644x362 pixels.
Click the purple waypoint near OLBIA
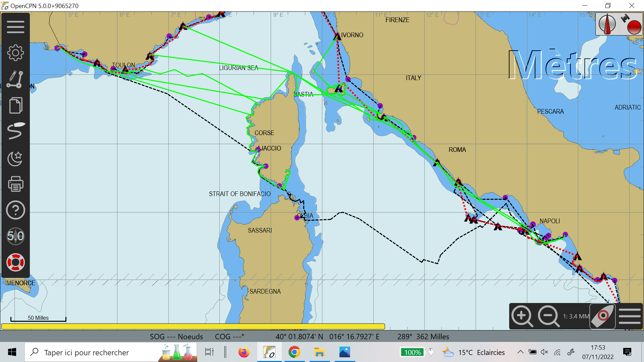tap(297, 218)
